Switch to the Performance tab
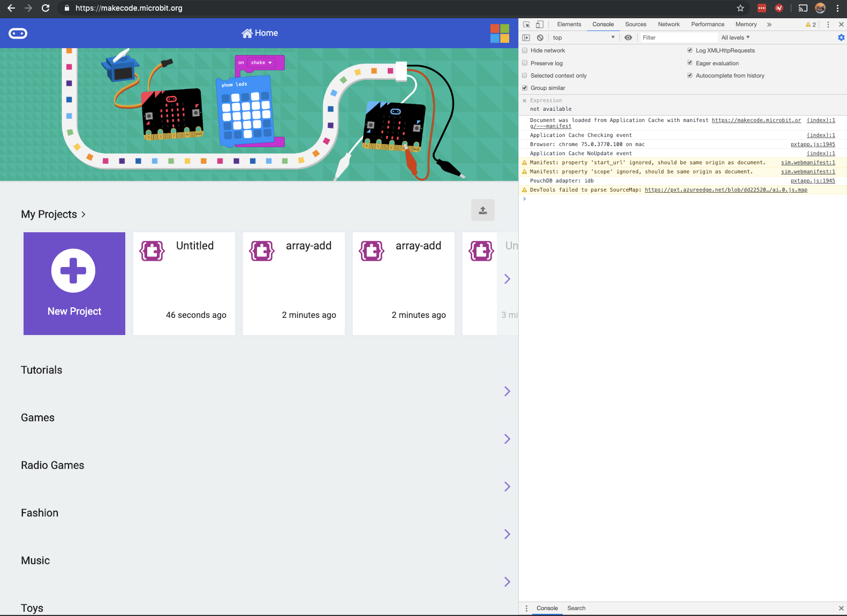 pyautogui.click(x=707, y=25)
